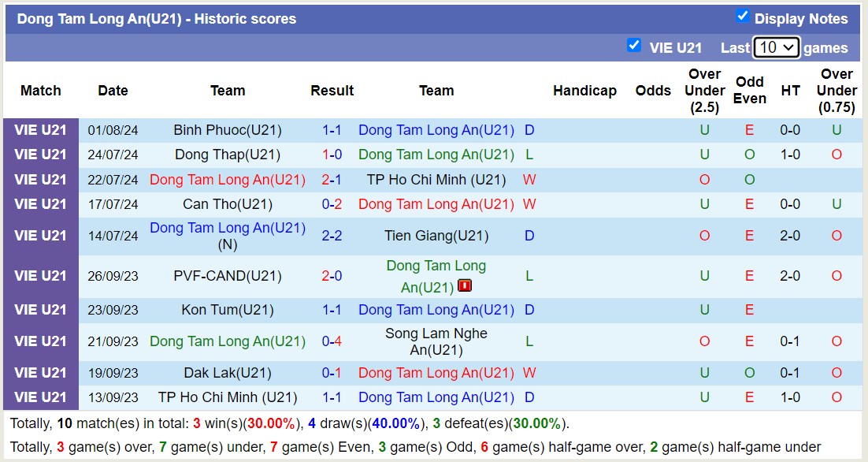Image resolution: width=868 pixels, height=462 pixels.
Task: Click the 1-1 result on 01/08/24
Action: 332,130
